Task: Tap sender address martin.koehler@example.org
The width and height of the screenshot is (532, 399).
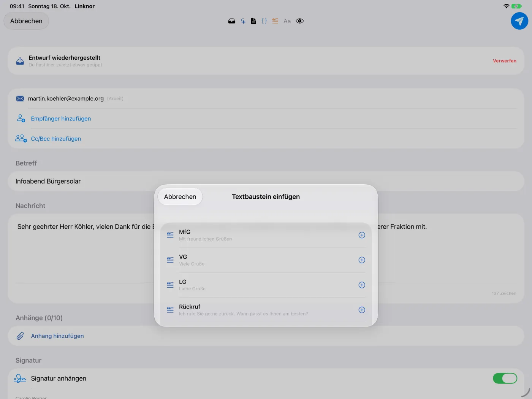Action: click(x=66, y=99)
